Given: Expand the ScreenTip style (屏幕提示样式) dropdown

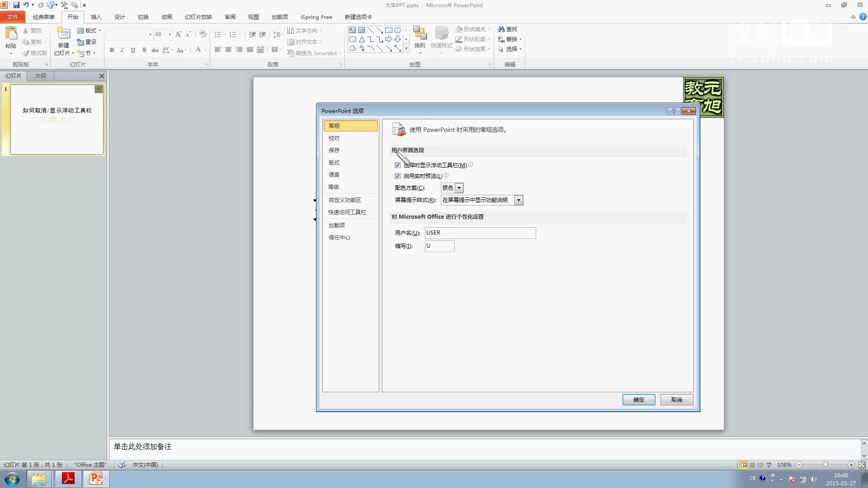Looking at the screenshot, I should pos(519,200).
